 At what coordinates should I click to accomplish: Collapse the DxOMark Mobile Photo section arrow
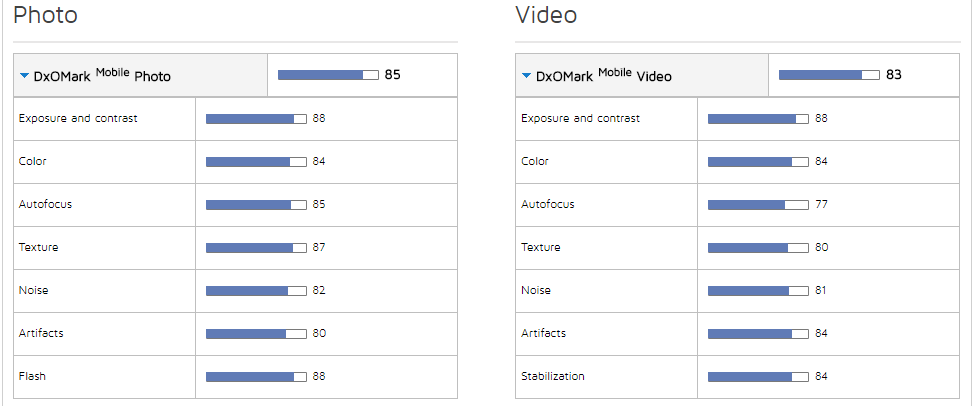24,76
